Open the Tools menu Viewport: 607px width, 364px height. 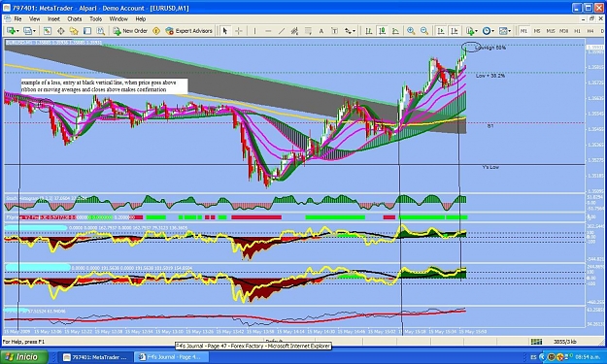[95, 19]
